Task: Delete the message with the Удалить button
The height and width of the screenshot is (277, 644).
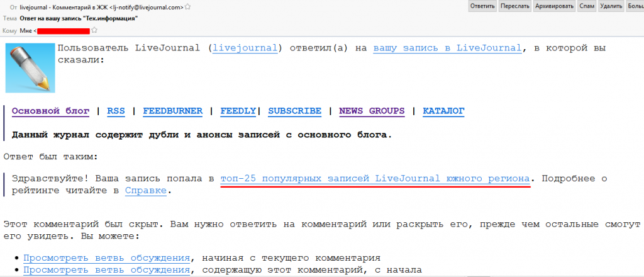Action: click(x=610, y=6)
